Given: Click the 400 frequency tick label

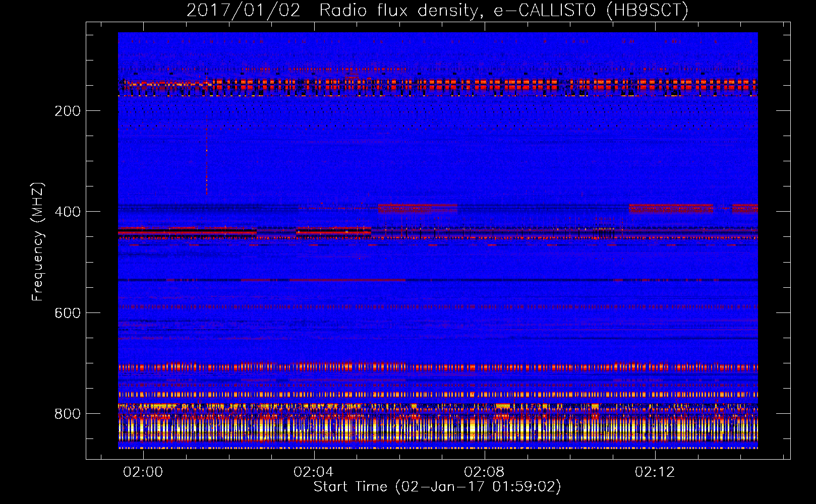Looking at the screenshot, I should 68,212.
